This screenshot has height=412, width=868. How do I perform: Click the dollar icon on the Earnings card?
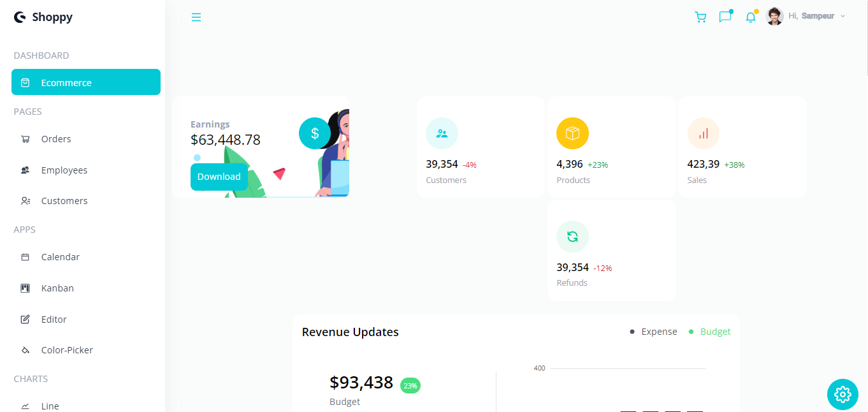tap(314, 133)
